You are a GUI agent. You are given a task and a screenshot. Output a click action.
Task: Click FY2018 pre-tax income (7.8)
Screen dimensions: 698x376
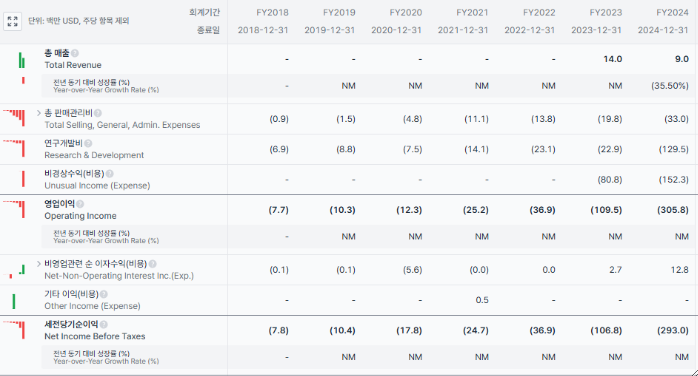tap(278, 331)
